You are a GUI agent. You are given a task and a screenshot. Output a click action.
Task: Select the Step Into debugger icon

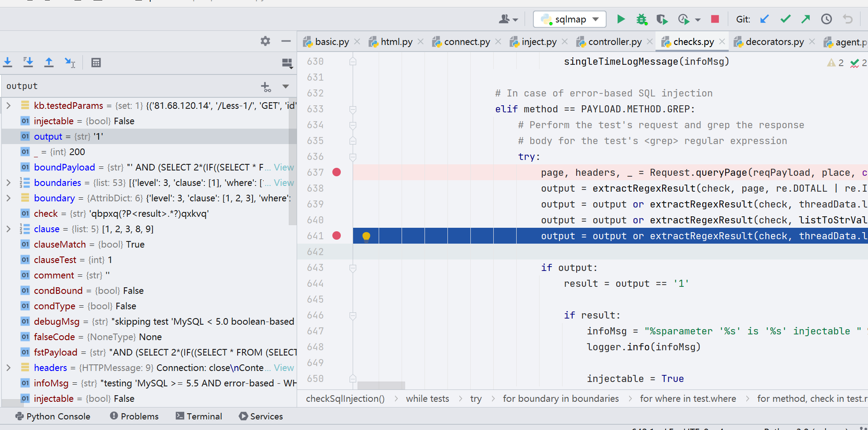click(28, 62)
